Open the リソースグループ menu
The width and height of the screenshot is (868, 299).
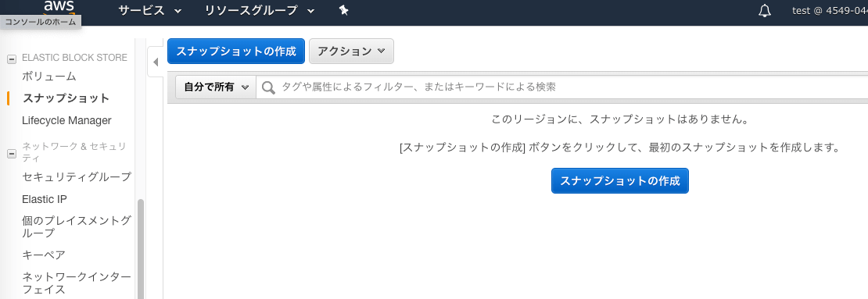(x=260, y=10)
